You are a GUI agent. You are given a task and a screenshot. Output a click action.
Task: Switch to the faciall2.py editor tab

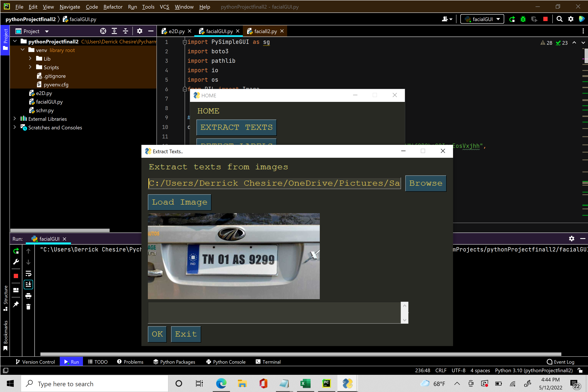265,31
